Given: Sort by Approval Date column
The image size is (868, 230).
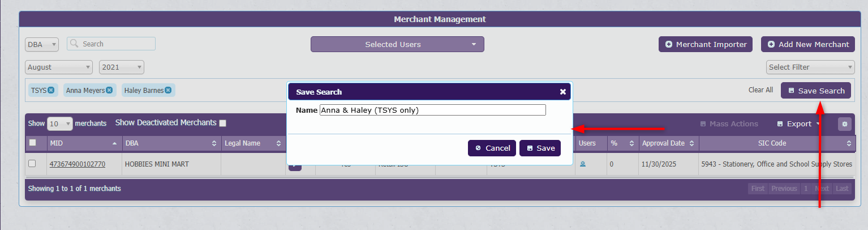Looking at the screenshot, I should coord(668,143).
